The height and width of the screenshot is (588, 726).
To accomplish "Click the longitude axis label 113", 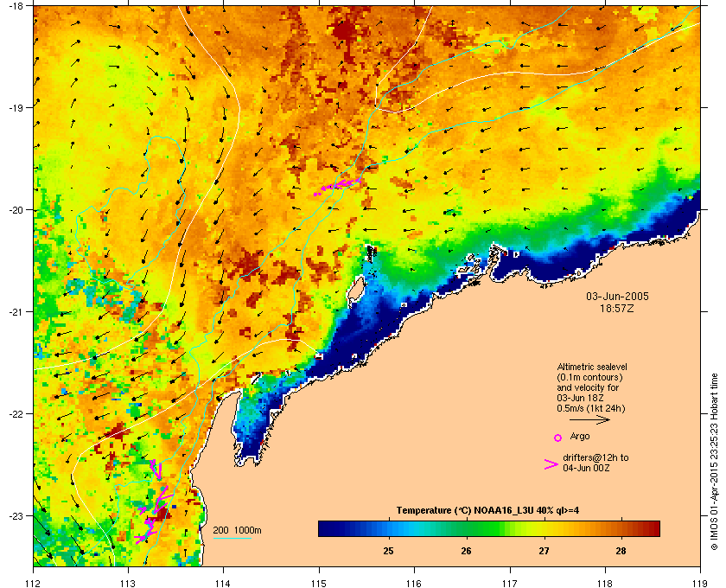I will (x=128, y=584).
